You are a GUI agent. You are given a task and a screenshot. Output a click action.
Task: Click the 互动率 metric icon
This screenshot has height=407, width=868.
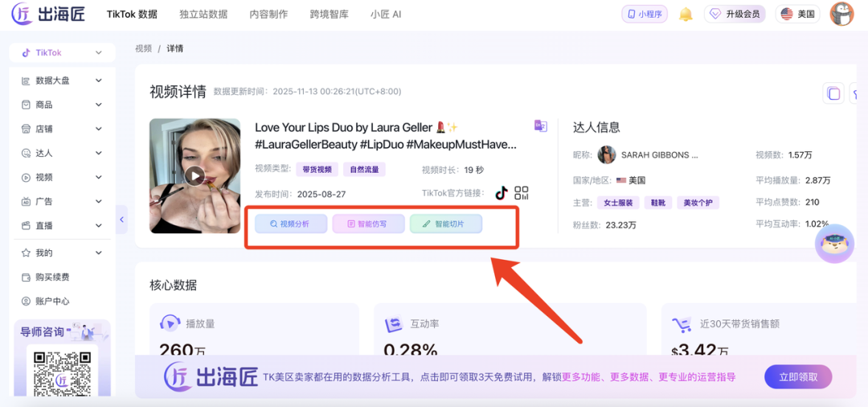(x=394, y=323)
